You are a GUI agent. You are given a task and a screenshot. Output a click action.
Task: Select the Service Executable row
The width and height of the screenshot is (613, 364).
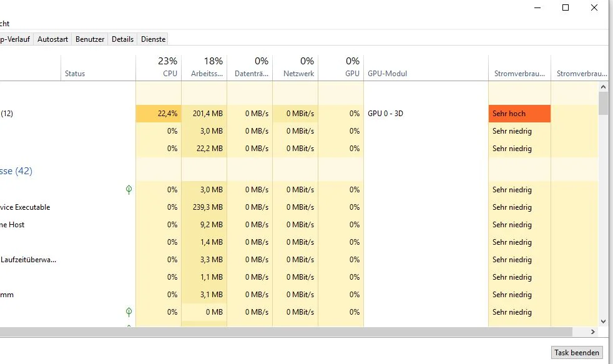point(299,207)
